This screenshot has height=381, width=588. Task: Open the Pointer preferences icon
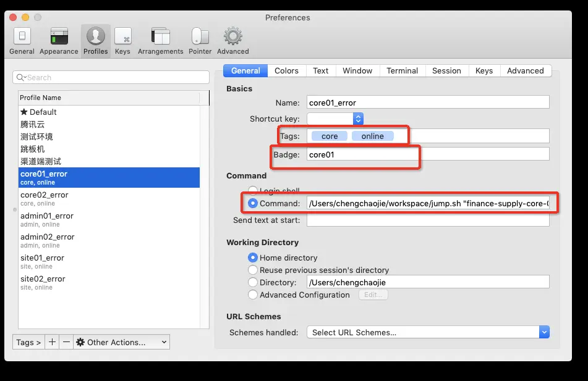(x=200, y=41)
